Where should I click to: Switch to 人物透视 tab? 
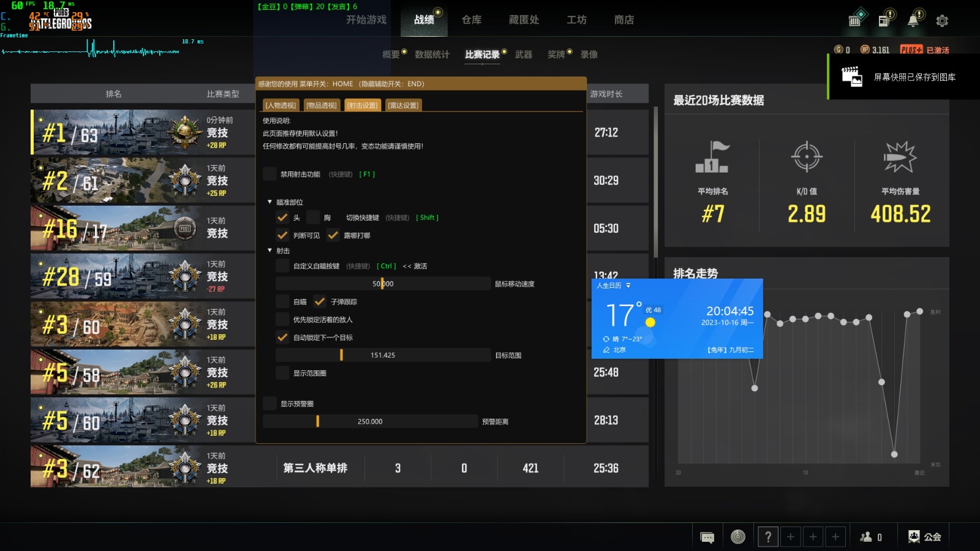(x=281, y=105)
